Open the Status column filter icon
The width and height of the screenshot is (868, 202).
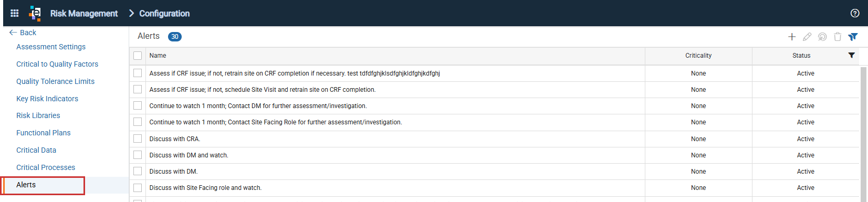(x=851, y=55)
